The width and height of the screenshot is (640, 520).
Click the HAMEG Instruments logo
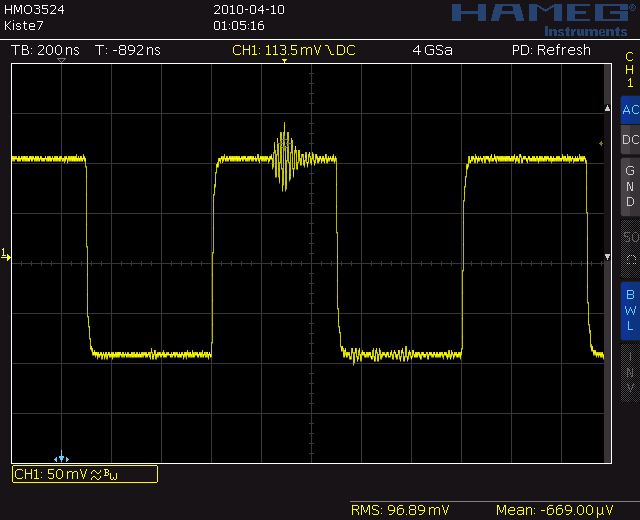point(545,20)
